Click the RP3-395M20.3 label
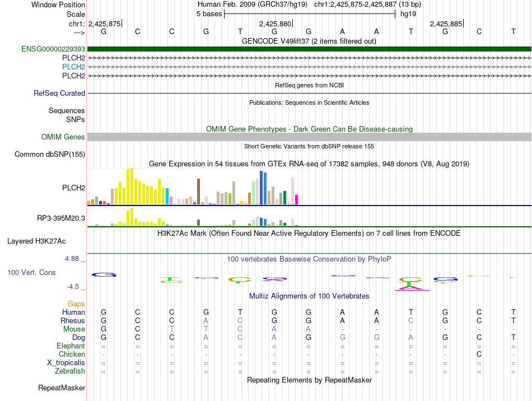 (x=61, y=218)
